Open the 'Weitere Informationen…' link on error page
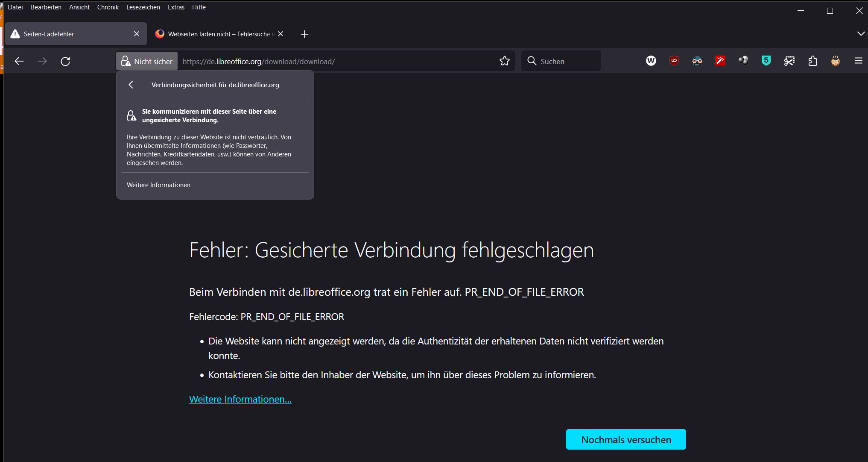The width and height of the screenshot is (868, 462). (x=240, y=399)
